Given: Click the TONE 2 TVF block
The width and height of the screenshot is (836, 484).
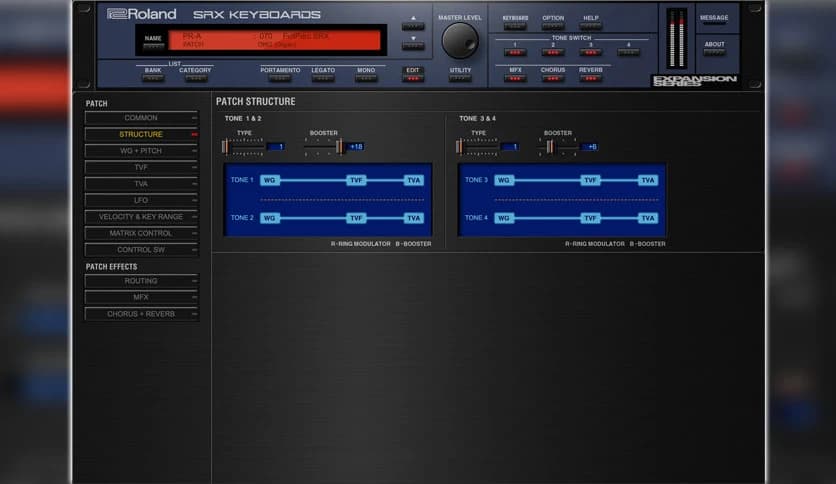Looking at the screenshot, I should click(356, 218).
